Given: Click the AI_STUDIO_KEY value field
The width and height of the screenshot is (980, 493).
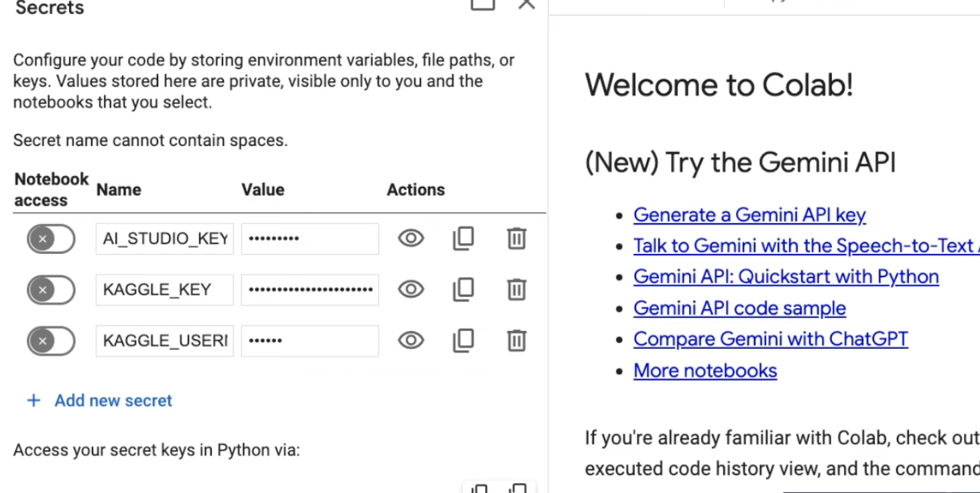Looking at the screenshot, I should click(310, 238).
